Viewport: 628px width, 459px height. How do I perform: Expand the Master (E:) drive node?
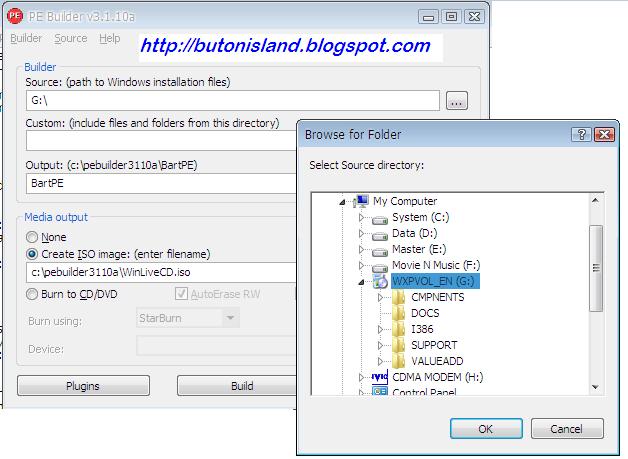click(361, 249)
